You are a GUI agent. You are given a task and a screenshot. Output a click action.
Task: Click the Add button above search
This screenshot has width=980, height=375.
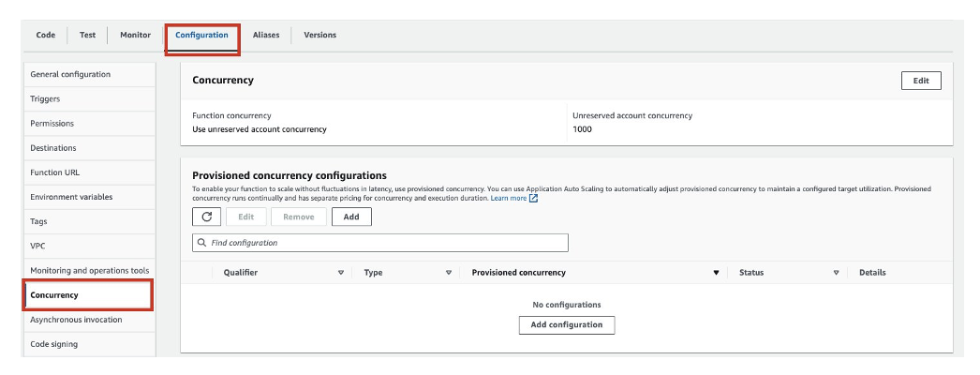coord(351,217)
